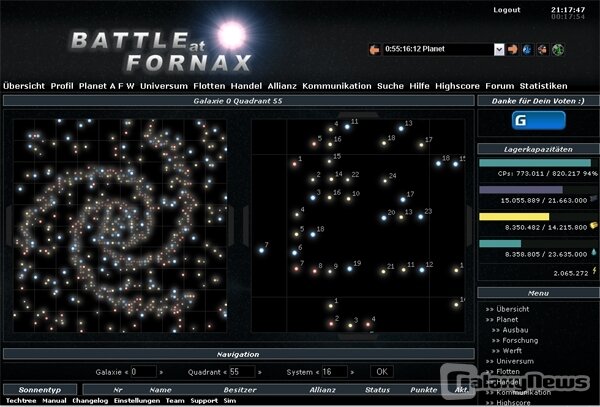Open Techtree link in footer
The image size is (600, 407).
pyautogui.click(x=21, y=400)
